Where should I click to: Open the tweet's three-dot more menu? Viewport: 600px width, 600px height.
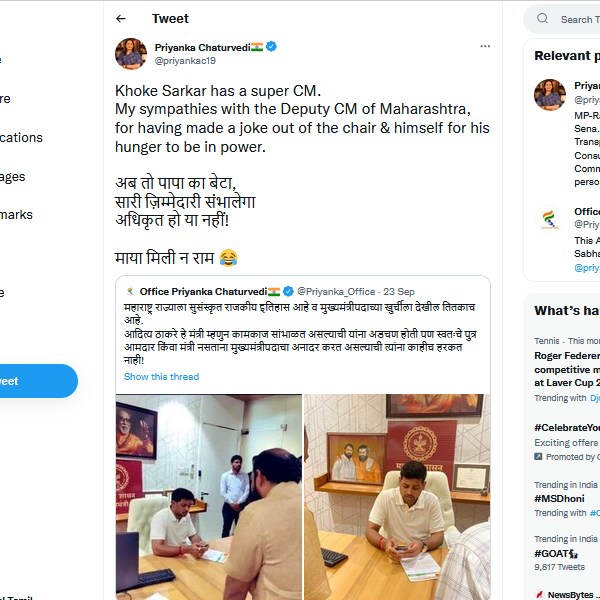pyautogui.click(x=485, y=46)
